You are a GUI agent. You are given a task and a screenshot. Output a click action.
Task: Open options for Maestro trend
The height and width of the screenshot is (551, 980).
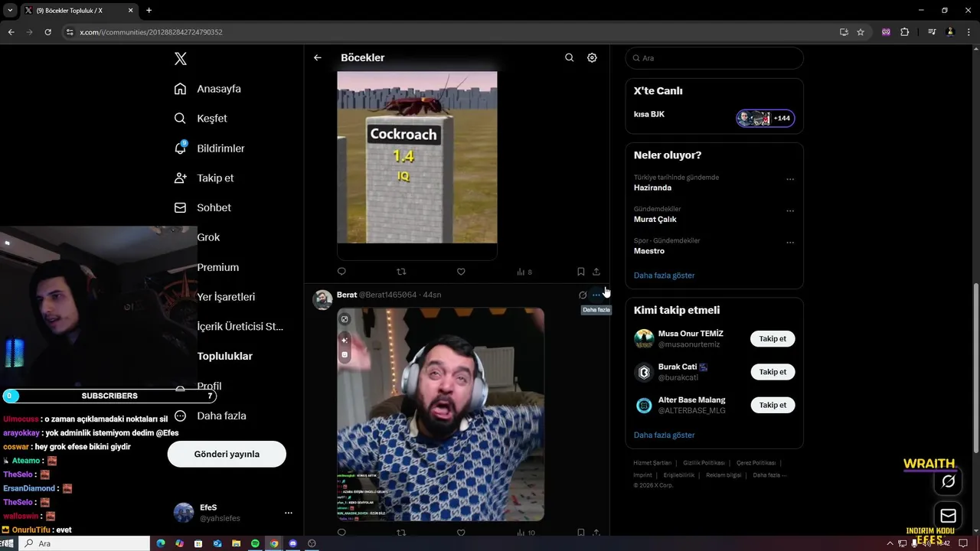click(790, 243)
